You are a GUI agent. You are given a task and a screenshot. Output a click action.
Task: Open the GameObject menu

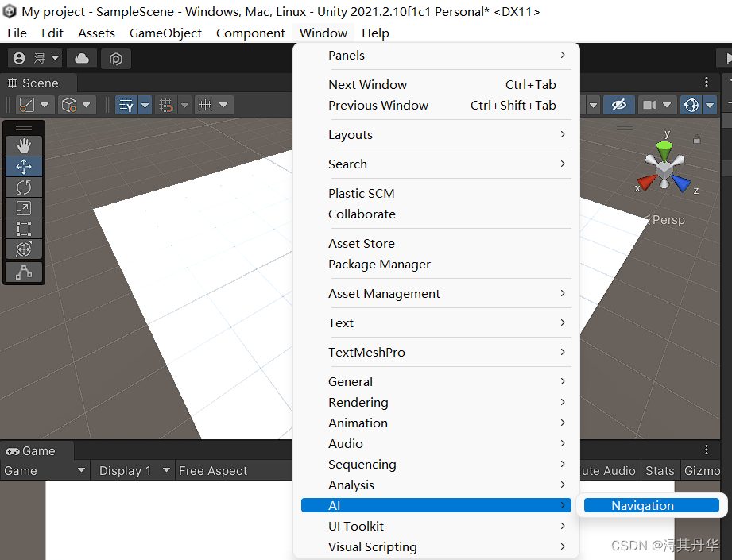tap(165, 33)
